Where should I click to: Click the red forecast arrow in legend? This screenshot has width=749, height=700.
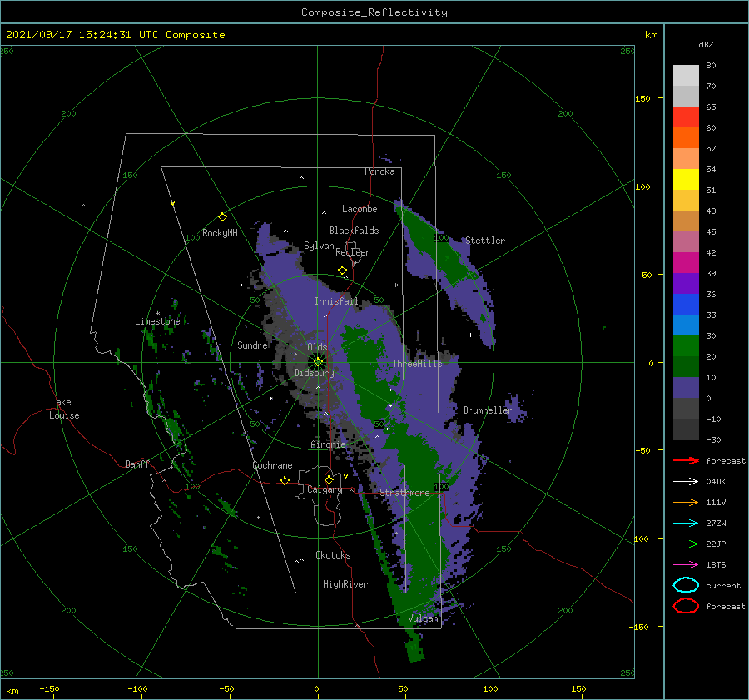click(x=686, y=460)
